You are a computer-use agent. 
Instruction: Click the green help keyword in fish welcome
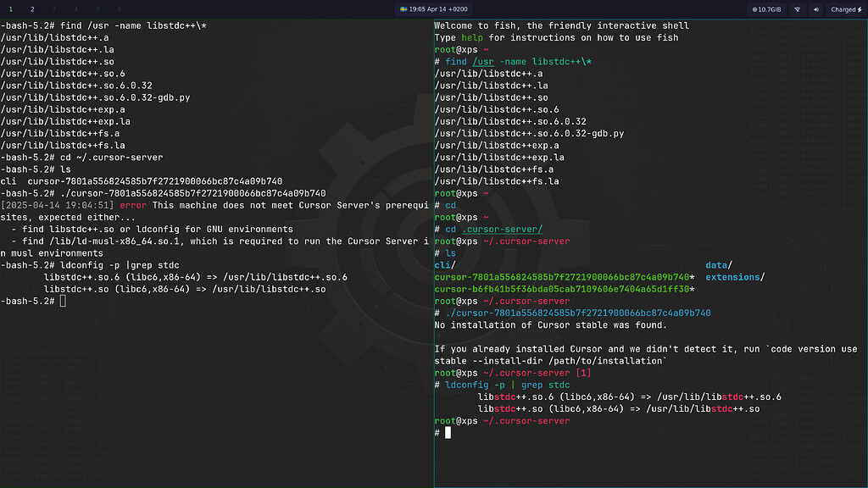471,37
